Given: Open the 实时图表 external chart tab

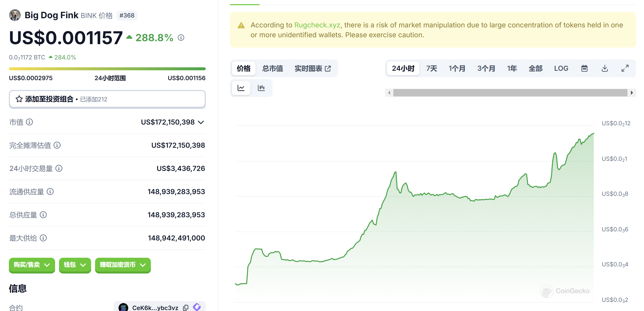Looking at the screenshot, I should pyautogui.click(x=313, y=68).
